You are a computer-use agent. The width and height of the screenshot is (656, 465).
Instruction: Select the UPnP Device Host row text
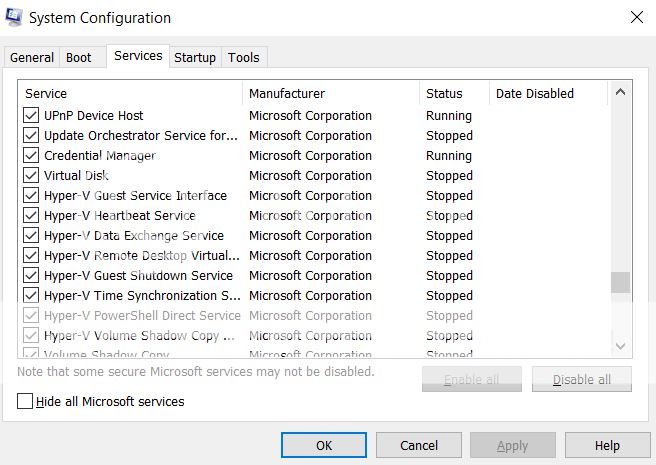94,115
